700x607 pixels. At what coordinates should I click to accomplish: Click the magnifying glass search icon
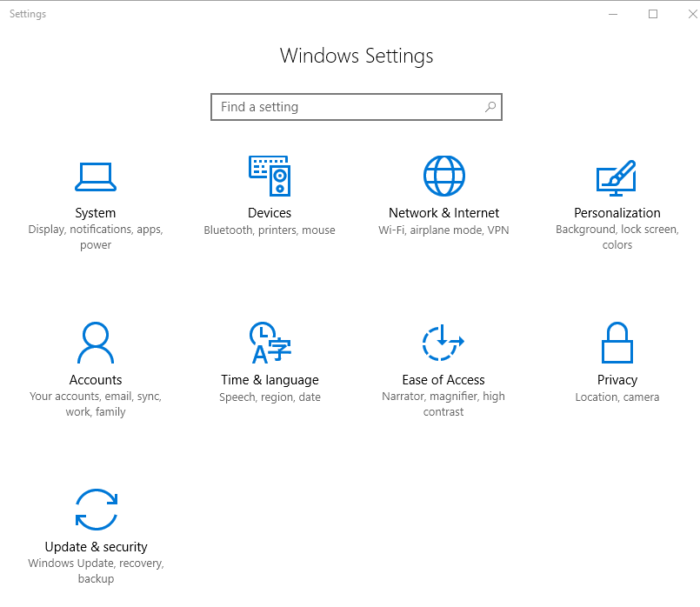[490, 107]
